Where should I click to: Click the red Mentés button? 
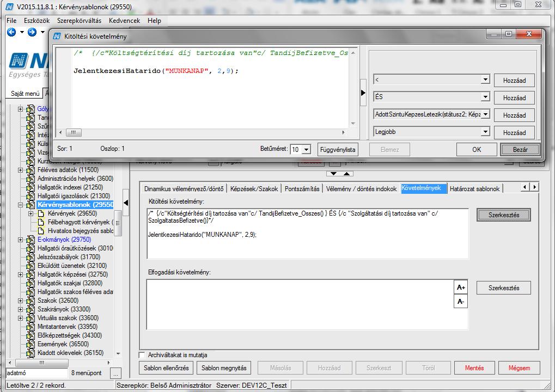click(x=474, y=368)
